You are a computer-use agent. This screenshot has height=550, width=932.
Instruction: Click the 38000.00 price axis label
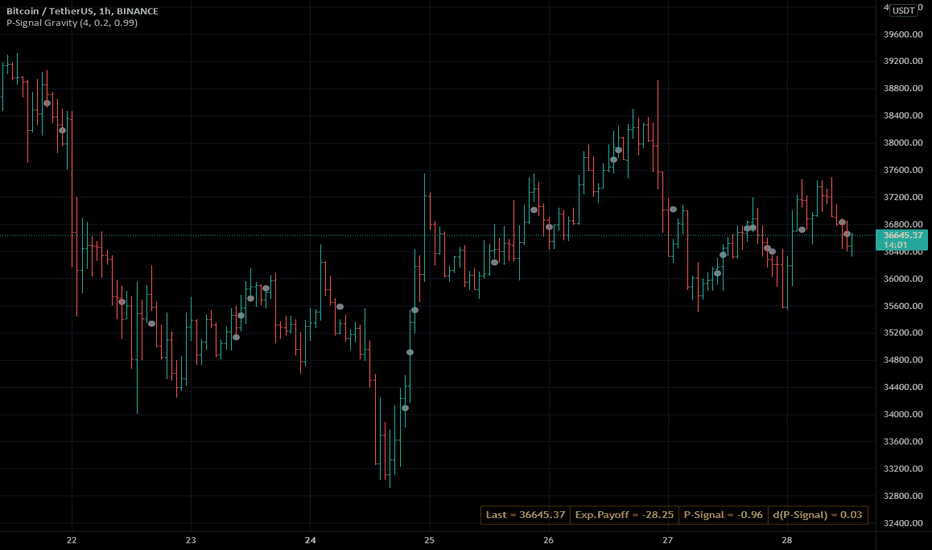[903, 143]
